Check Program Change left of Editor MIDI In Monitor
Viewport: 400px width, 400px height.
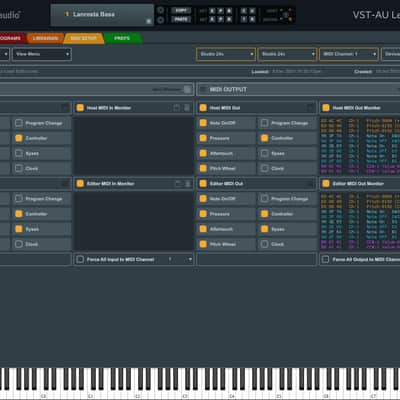click(x=19, y=199)
